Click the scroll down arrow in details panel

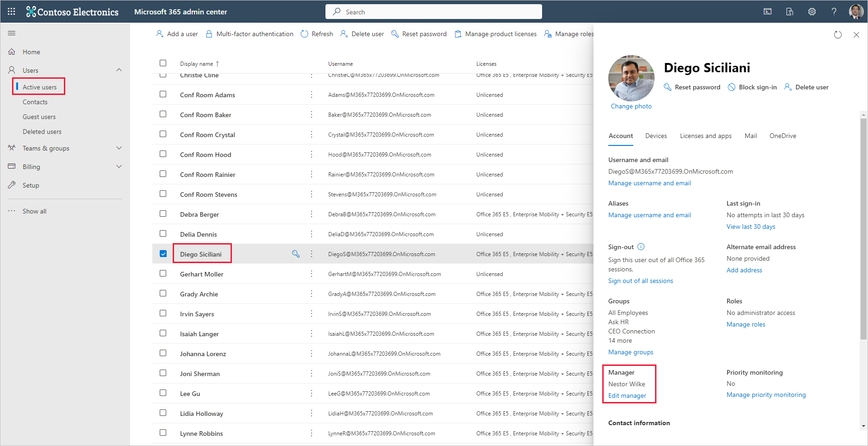coord(863,426)
